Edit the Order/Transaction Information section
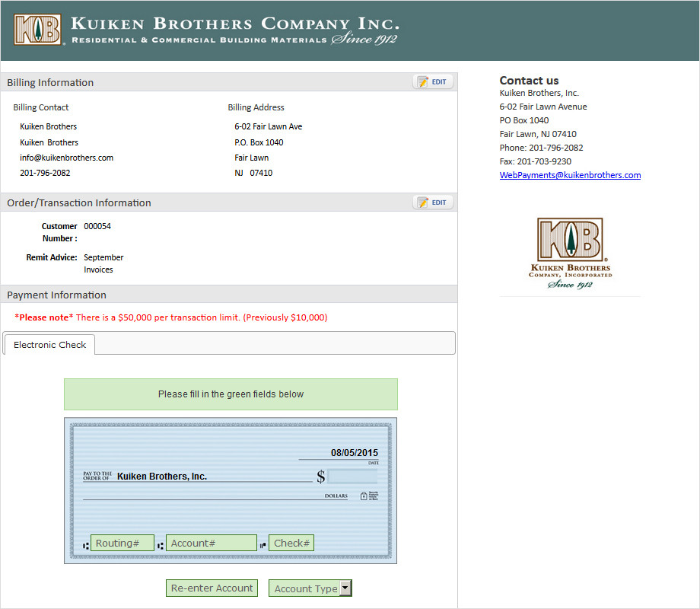 pyautogui.click(x=433, y=202)
